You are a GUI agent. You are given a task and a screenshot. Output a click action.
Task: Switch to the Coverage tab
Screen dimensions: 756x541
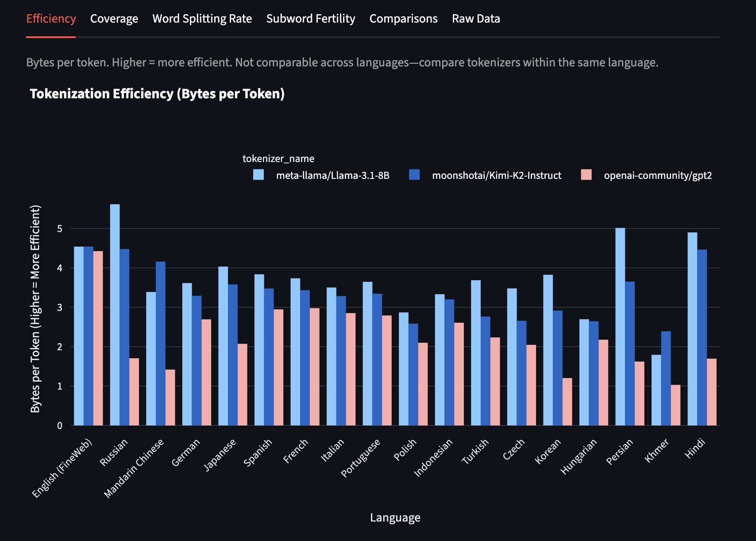114,19
